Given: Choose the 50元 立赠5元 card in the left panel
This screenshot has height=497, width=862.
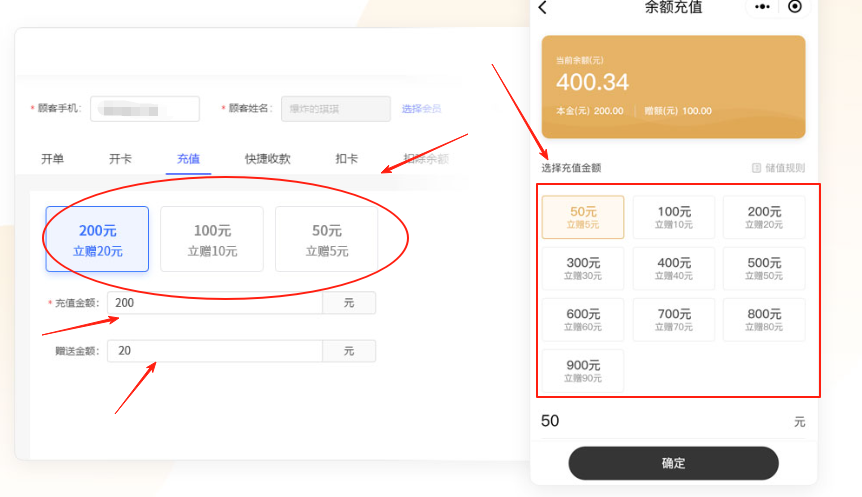Looking at the screenshot, I should click(327, 239).
